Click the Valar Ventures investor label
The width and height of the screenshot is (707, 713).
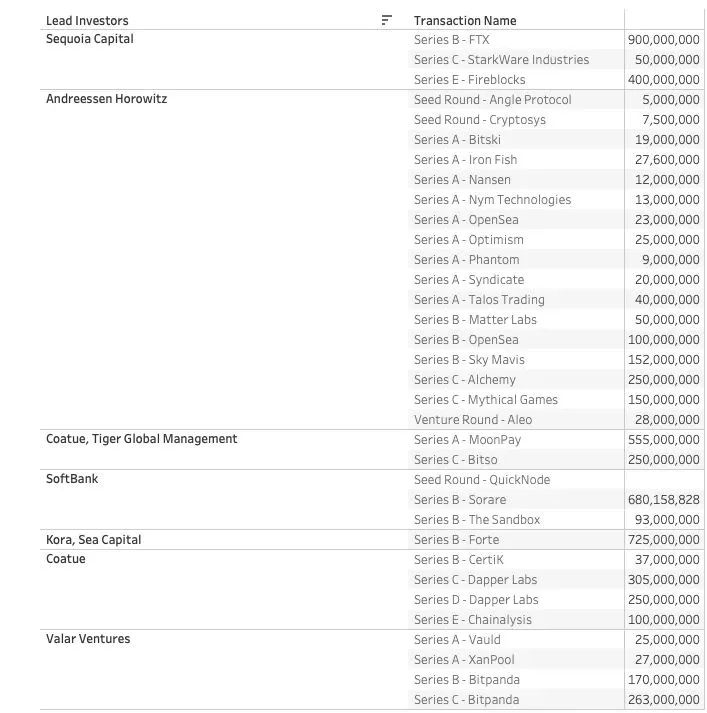[88, 639]
